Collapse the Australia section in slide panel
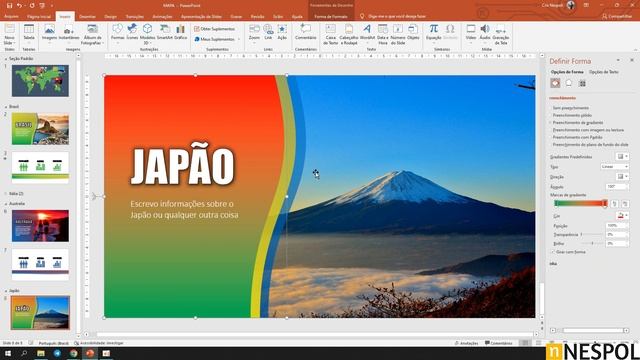 pos(6,204)
